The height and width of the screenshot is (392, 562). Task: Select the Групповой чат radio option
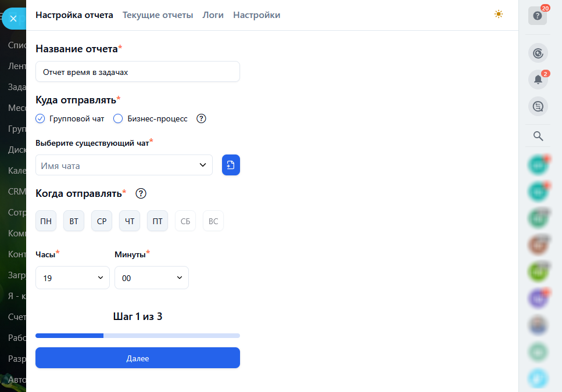click(x=40, y=118)
